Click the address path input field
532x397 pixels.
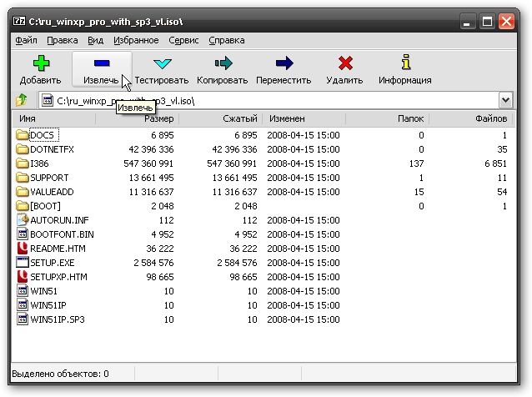269,100
